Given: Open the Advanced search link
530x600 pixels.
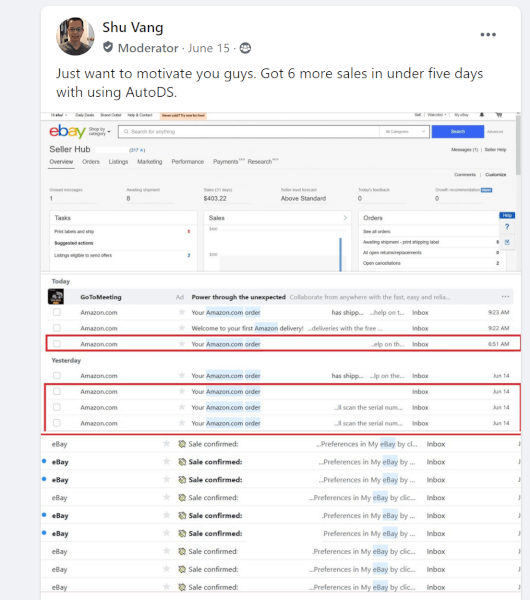Looking at the screenshot, I should [x=495, y=131].
